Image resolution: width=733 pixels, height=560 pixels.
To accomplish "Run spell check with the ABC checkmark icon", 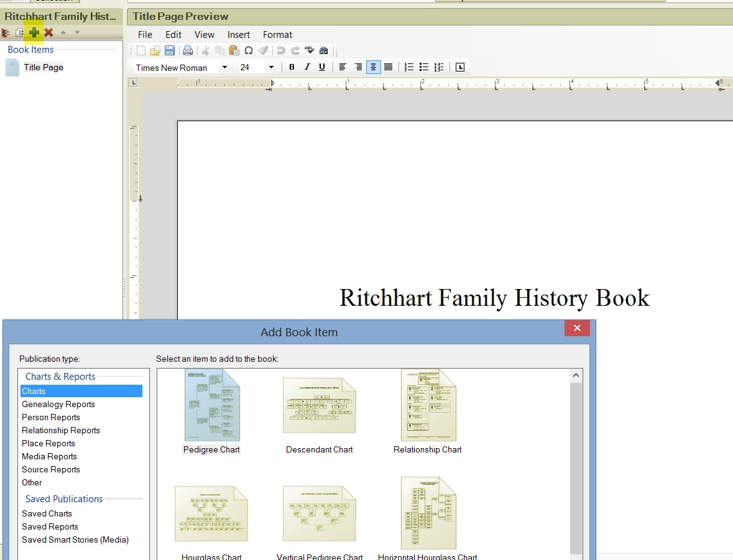I will click(x=310, y=50).
